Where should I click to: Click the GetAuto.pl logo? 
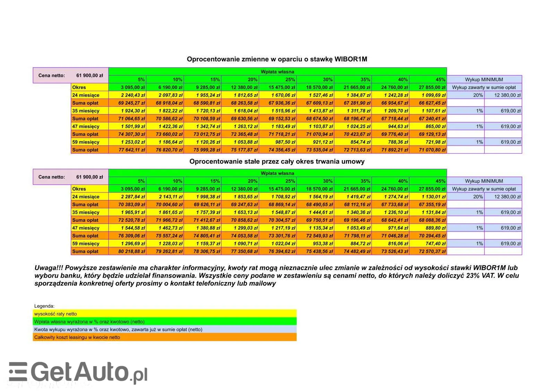[x=78, y=373]
